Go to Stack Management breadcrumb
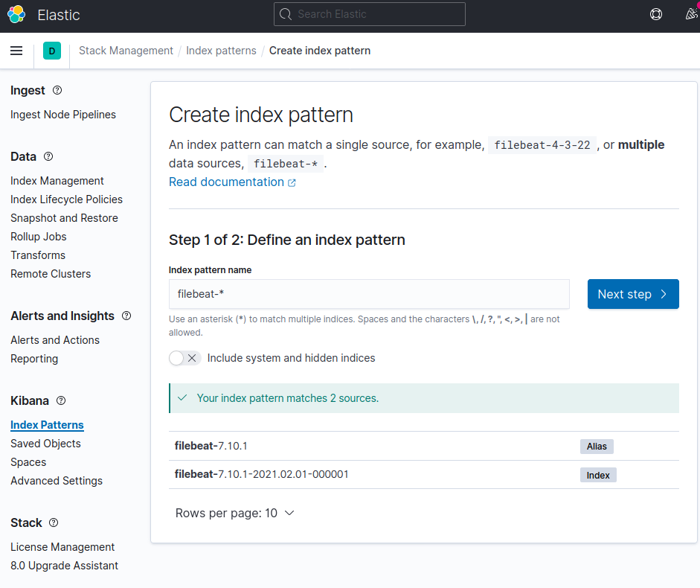This screenshot has height=588, width=700. coord(126,51)
